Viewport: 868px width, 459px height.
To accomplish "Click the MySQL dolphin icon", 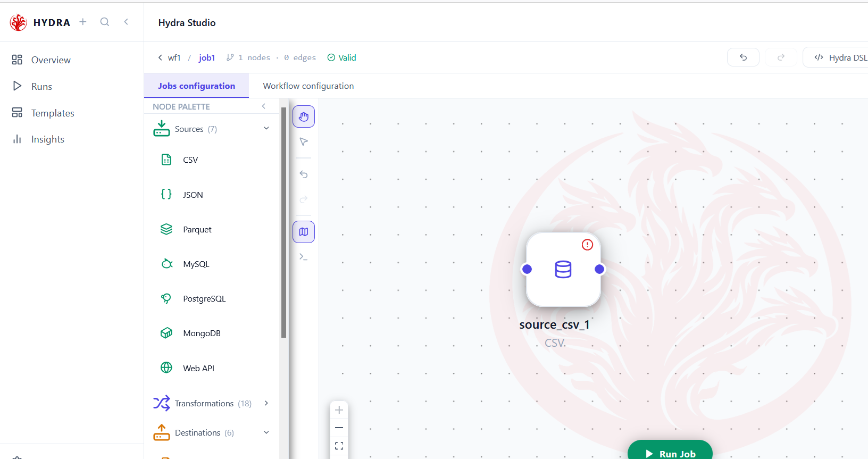I will [x=167, y=263].
